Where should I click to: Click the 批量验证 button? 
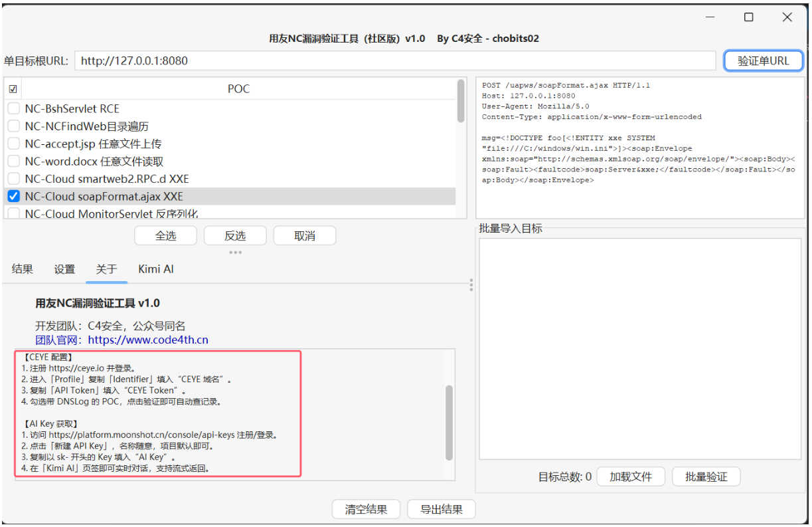click(706, 476)
